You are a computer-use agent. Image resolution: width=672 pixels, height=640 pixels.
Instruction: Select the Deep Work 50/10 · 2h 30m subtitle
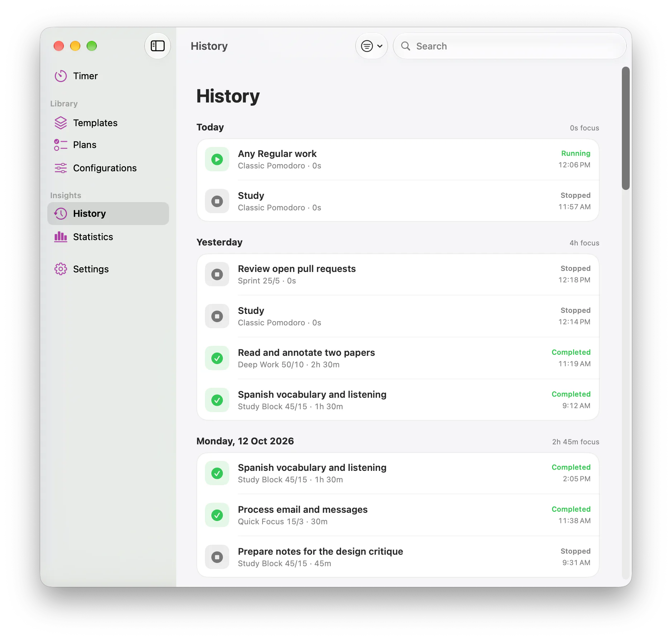pos(289,364)
